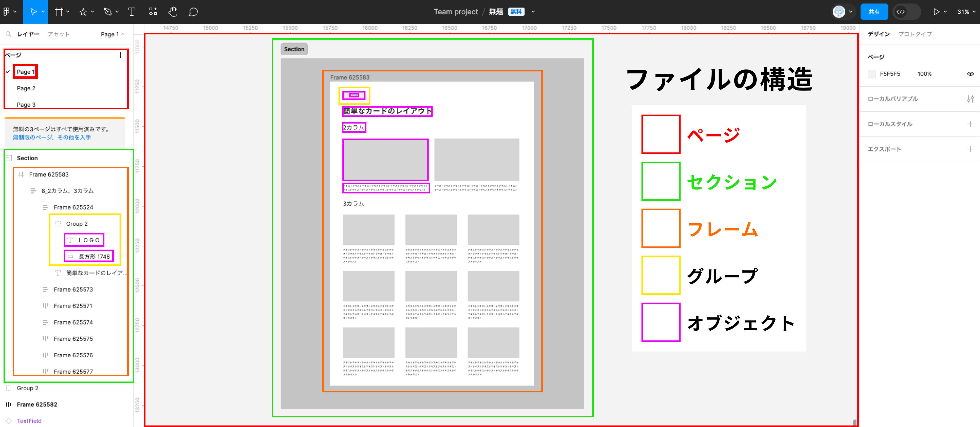Image resolution: width=980 pixels, height=427 pixels.
Task: Click the Frame 625583 canvas label
Action: (350, 78)
